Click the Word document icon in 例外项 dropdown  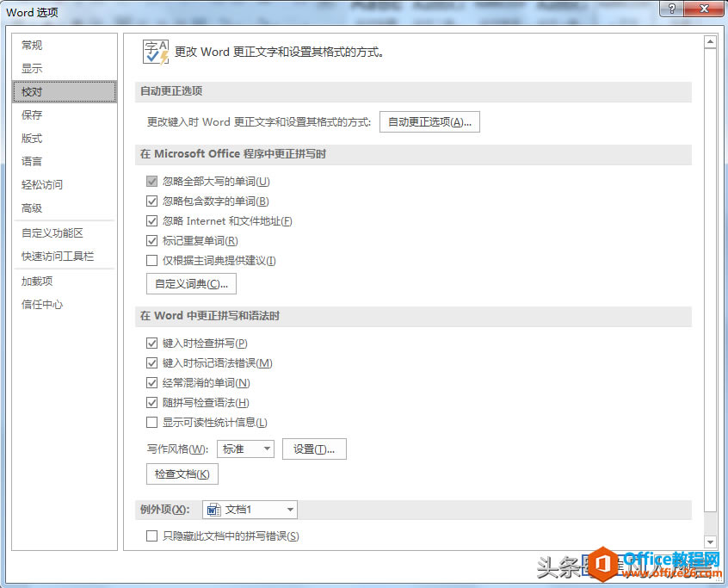(213, 510)
